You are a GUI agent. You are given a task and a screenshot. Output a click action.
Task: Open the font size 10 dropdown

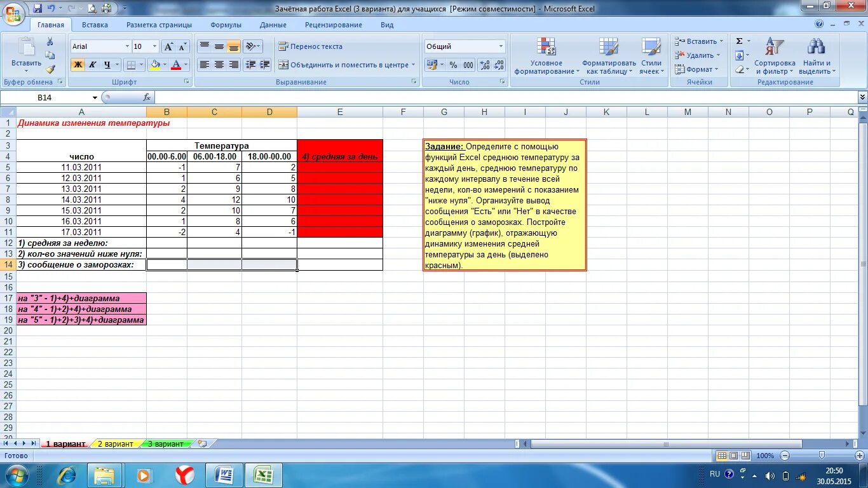(x=154, y=46)
